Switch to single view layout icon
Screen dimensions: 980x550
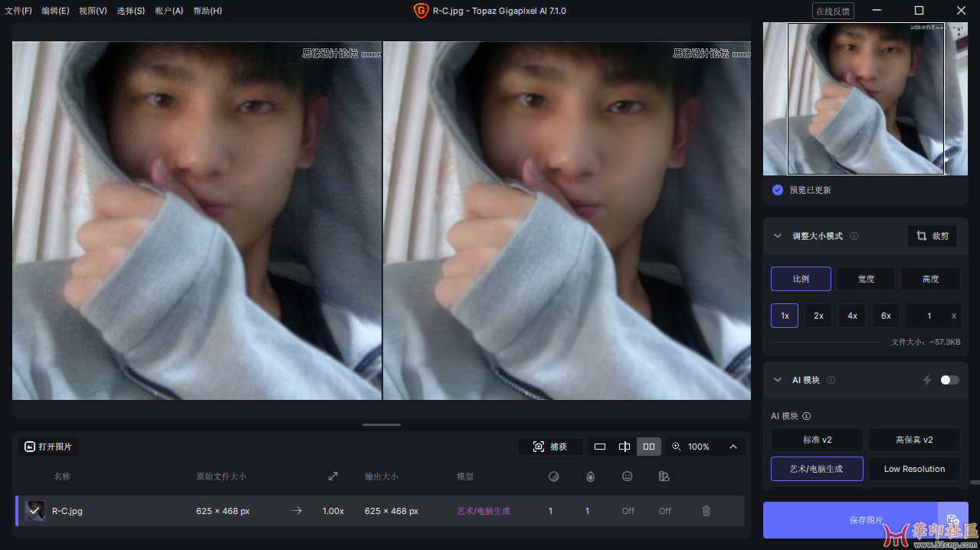[x=600, y=447]
